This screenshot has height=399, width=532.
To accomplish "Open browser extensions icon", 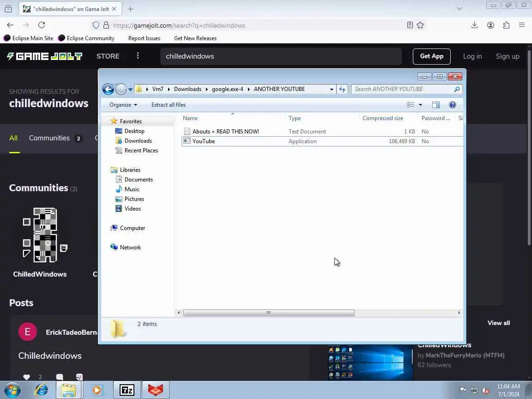I will click(506, 25).
